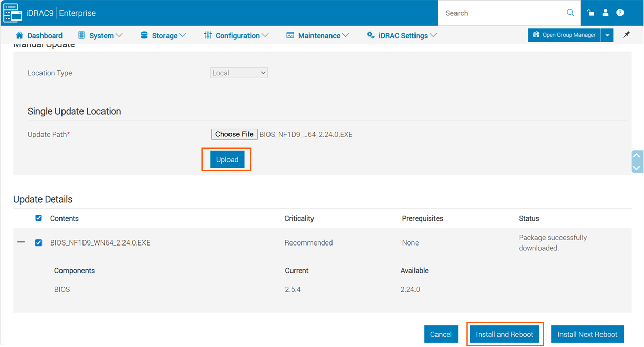The height and width of the screenshot is (347, 644).
Task: Click the available BIOS version 2.24.0
Action: tap(410, 289)
